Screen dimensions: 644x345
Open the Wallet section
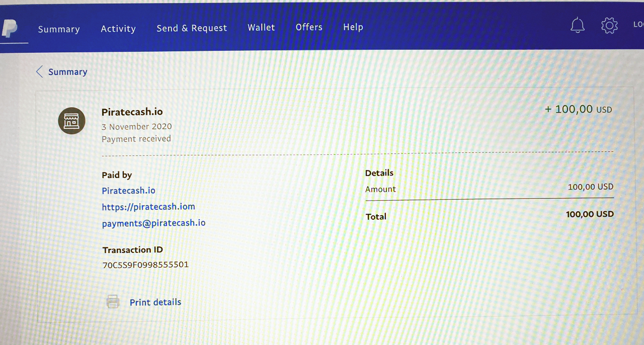click(261, 27)
